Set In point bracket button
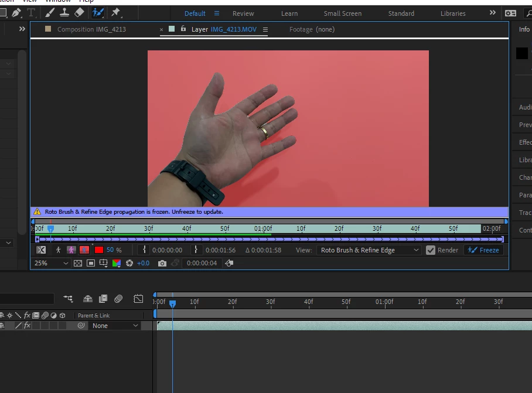 point(144,250)
